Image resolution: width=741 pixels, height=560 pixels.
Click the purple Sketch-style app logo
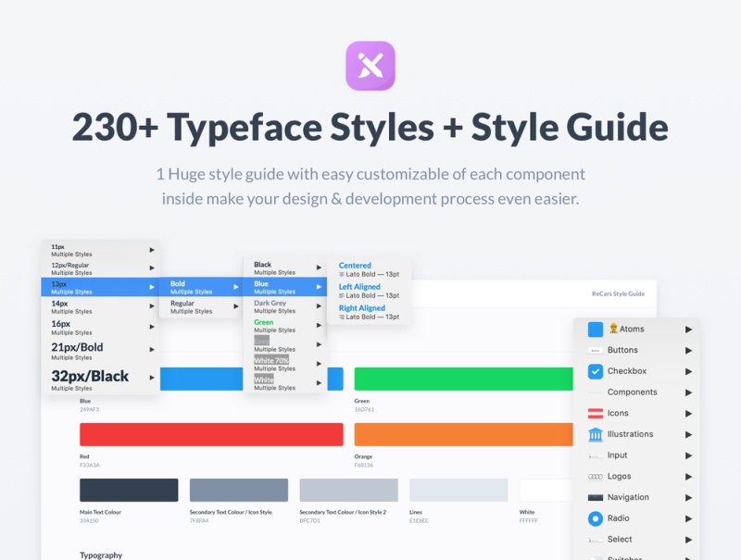pos(370,66)
